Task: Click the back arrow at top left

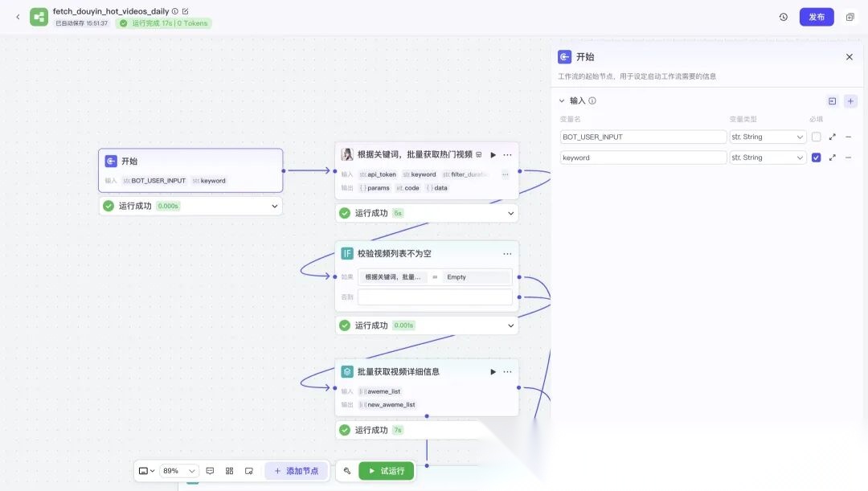Action: coord(18,16)
